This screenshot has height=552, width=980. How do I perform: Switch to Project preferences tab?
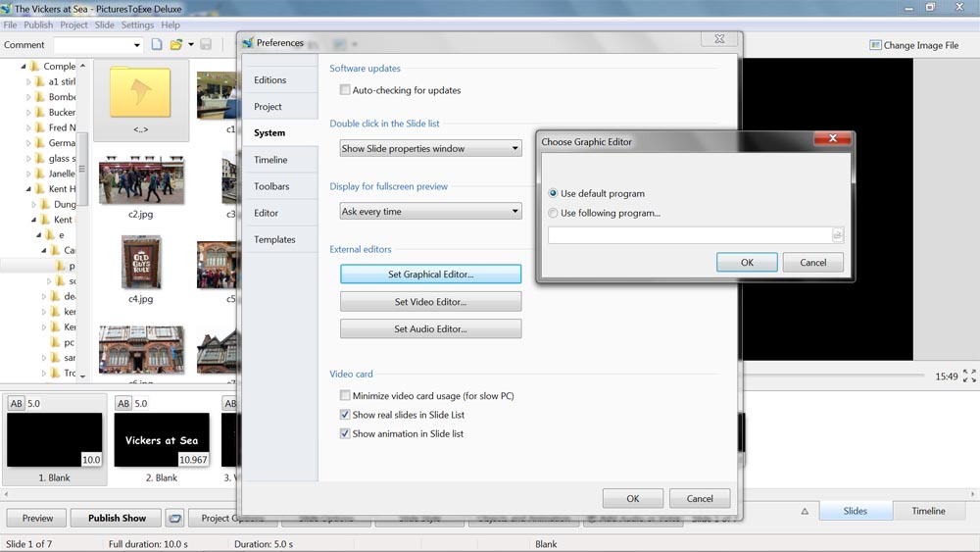pos(280,106)
